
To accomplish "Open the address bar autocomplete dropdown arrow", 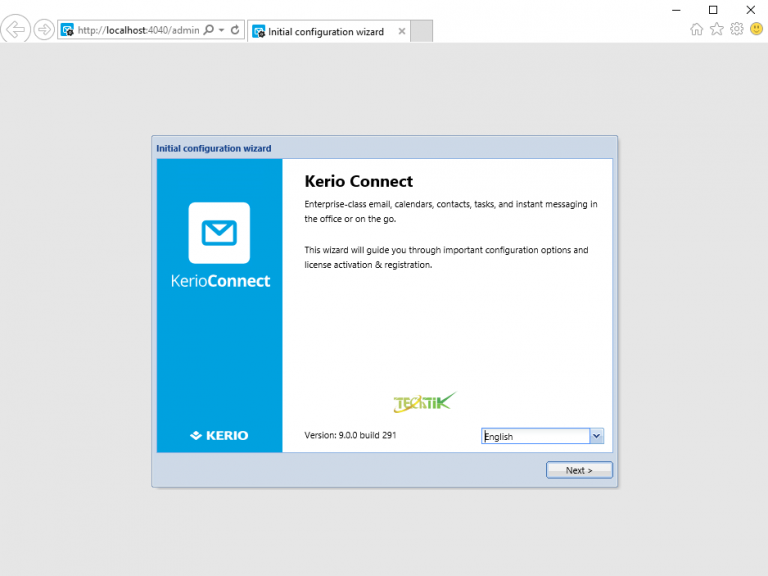I will point(221,31).
